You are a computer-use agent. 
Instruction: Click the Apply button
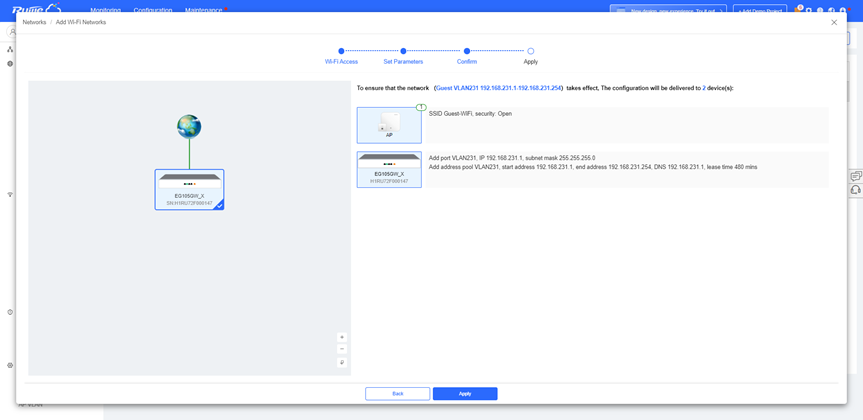point(465,394)
